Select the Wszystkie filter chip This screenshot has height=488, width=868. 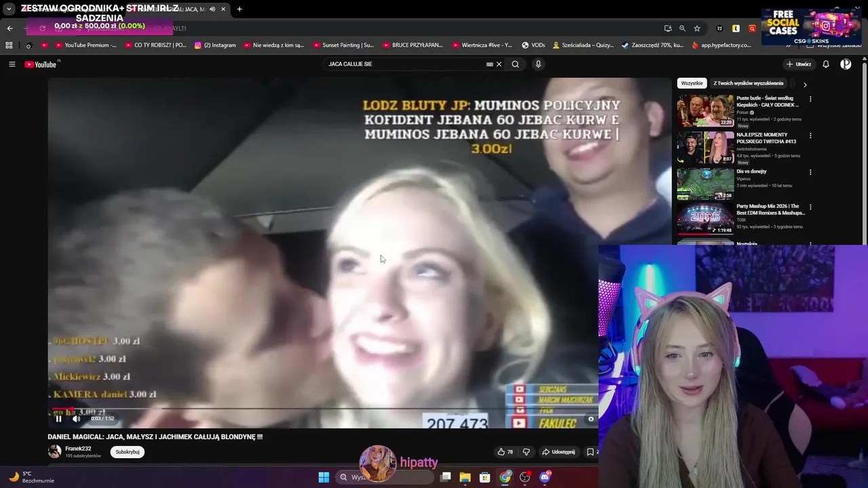pyautogui.click(x=692, y=83)
